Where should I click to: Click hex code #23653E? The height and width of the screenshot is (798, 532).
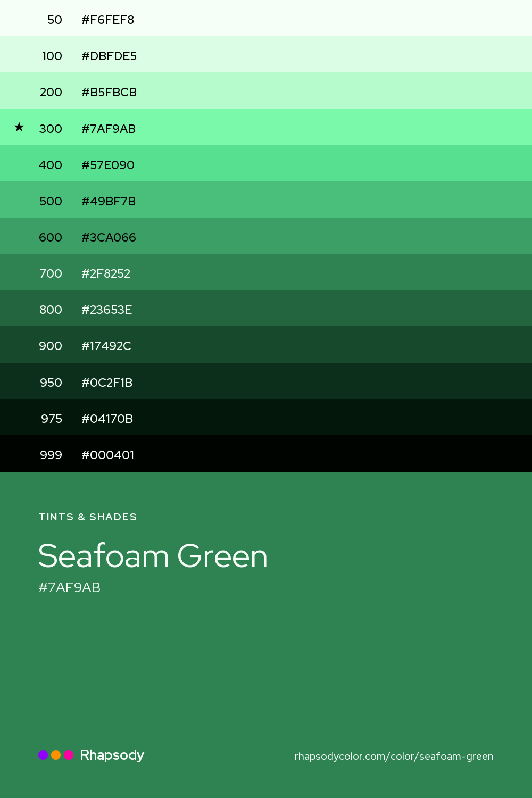[x=106, y=310]
